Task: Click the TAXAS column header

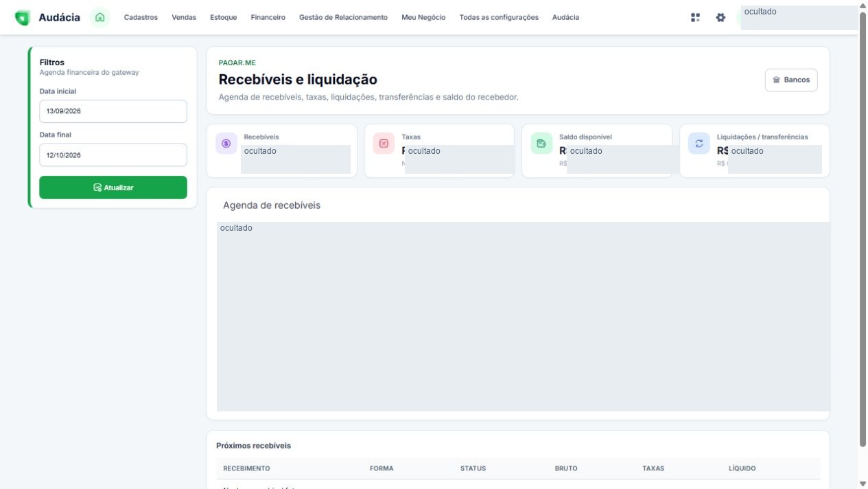Action: [x=653, y=468]
